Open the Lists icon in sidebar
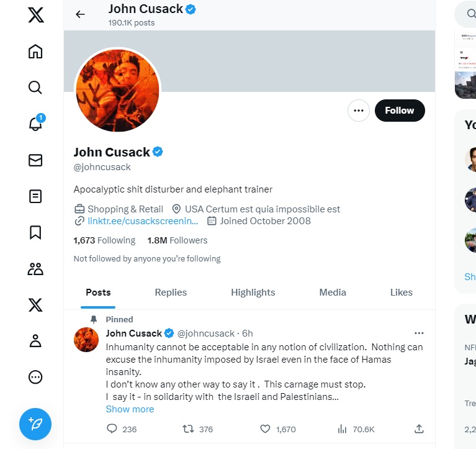Screen dimensions: 476x449 pyautogui.click(x=35, y=196)
